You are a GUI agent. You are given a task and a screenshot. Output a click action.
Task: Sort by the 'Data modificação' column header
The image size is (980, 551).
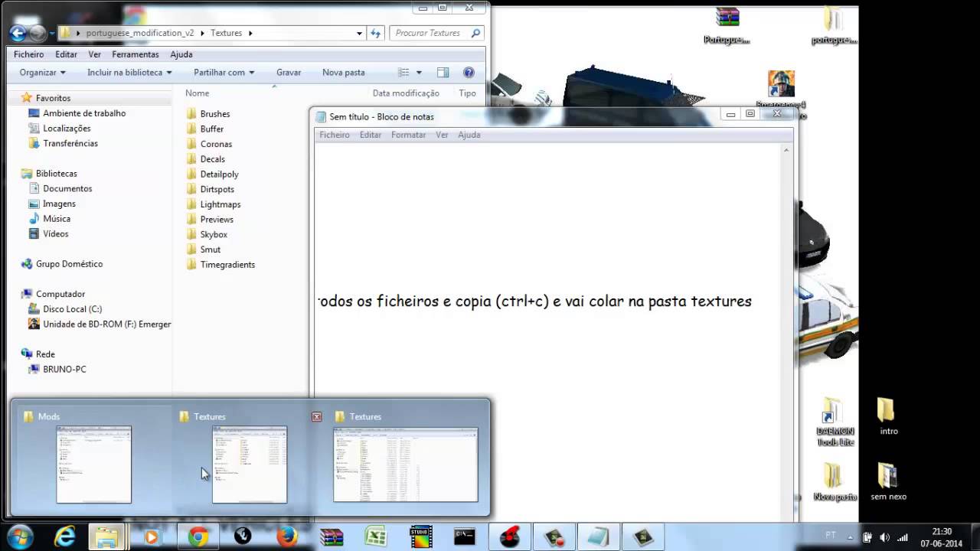click(406, 93)
